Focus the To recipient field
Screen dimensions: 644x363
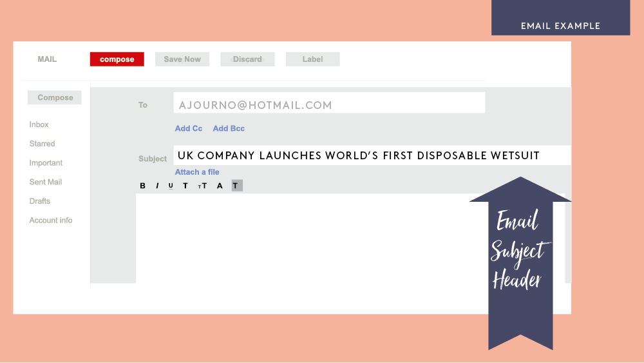coord(329,103)
